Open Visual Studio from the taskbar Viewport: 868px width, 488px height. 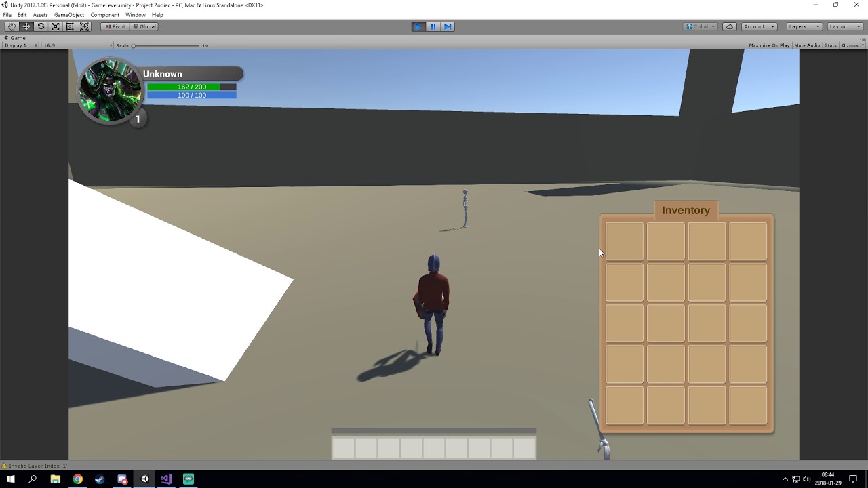[x=166, y=479]
